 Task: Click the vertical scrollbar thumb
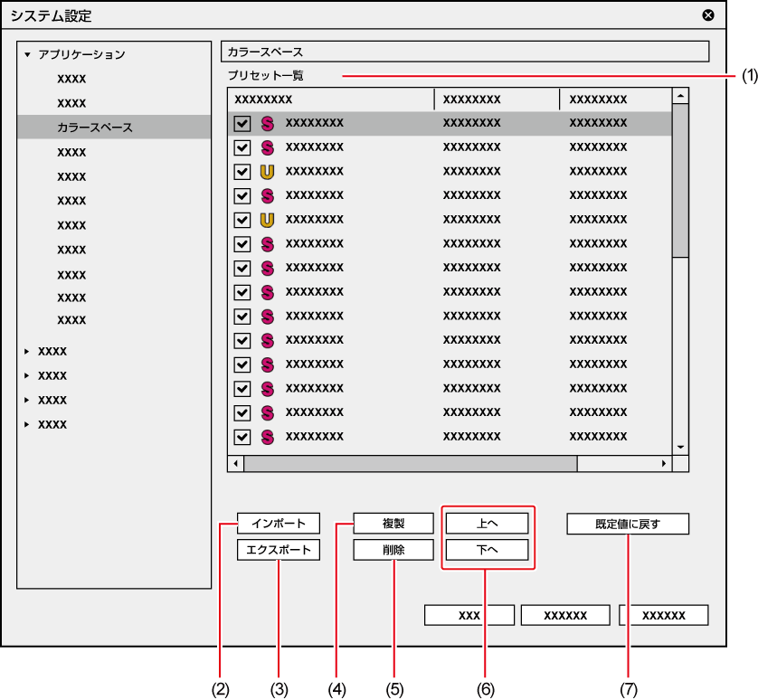680,181
